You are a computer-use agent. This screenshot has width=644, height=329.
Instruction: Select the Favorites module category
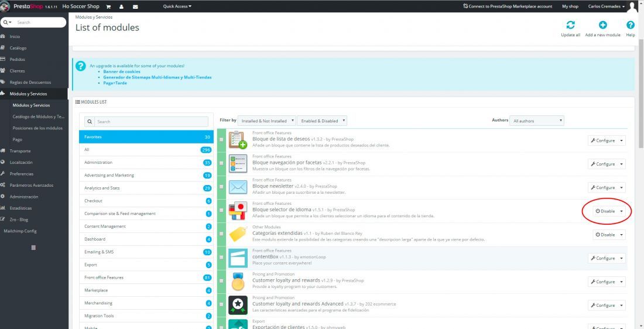click(146, 137)
